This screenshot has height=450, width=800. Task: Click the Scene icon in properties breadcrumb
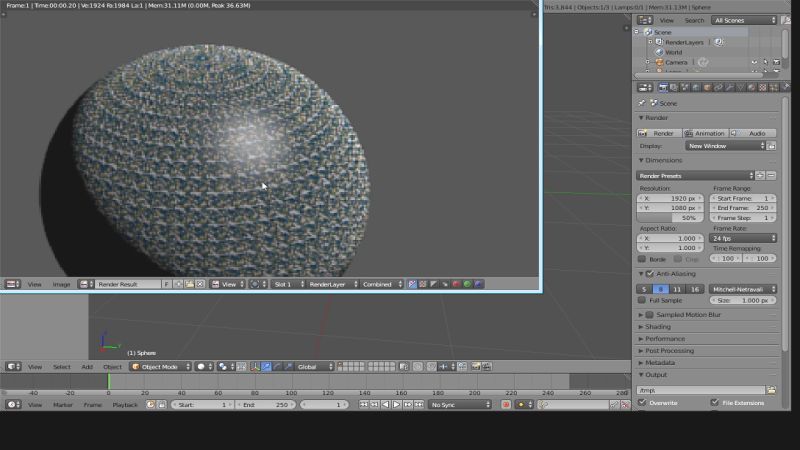[x=654, y=103]
